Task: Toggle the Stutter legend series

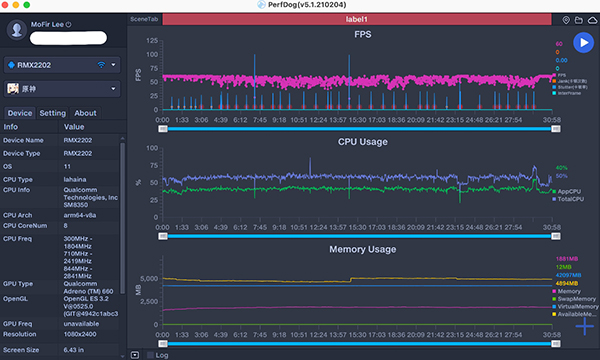Action: (569, 87)
